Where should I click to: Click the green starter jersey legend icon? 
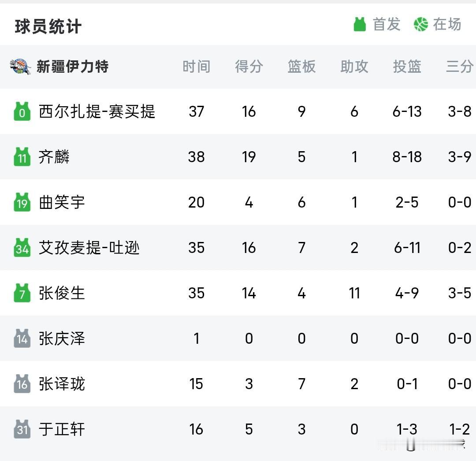pos(360,24)
